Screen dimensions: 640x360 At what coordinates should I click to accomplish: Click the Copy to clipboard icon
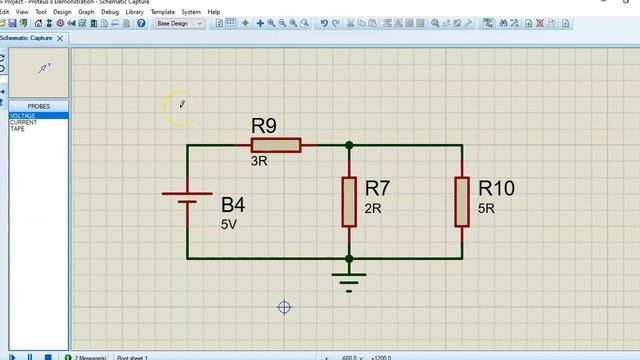click(x=361, y=23)
